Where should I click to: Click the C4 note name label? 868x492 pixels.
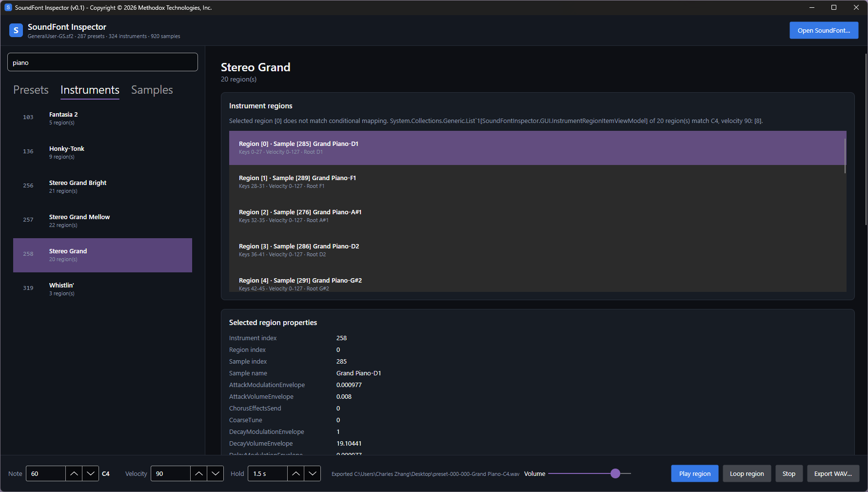106,473
